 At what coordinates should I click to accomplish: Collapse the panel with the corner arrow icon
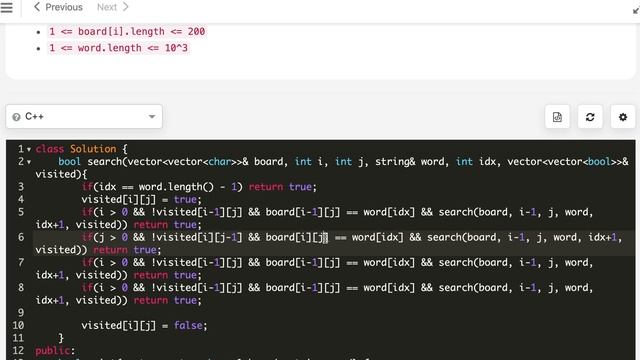point(636,10)
